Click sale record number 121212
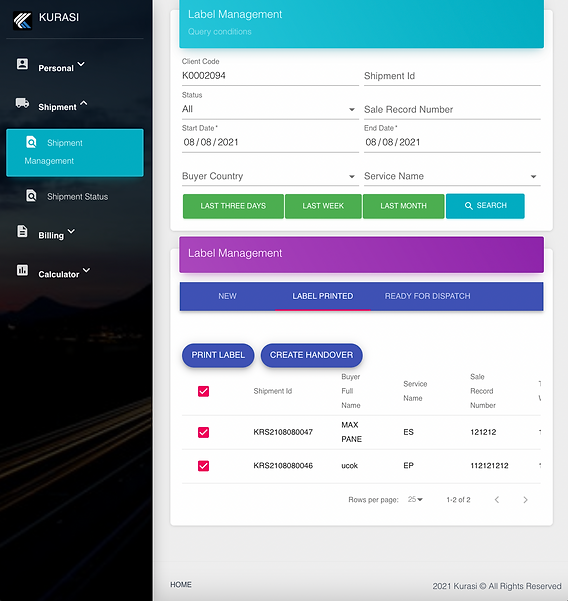Image resolution: width=568 pixels, height=601 pixels. tap(483, 432)
